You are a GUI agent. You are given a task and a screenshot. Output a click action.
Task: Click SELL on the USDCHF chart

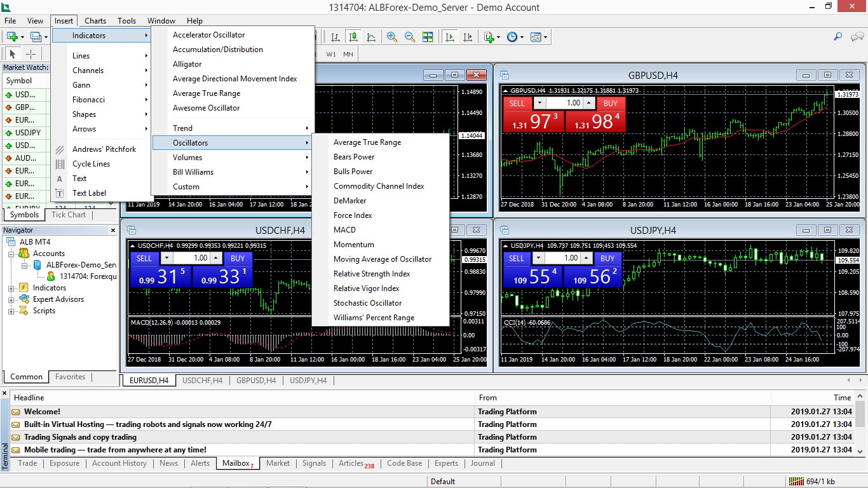pos(144,258)
